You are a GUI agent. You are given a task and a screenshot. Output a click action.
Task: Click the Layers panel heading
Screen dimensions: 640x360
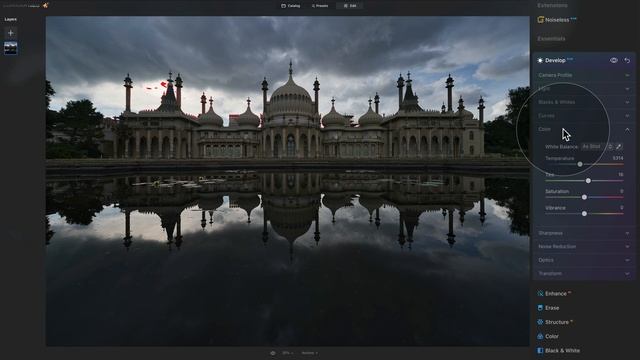click(11, 19)
